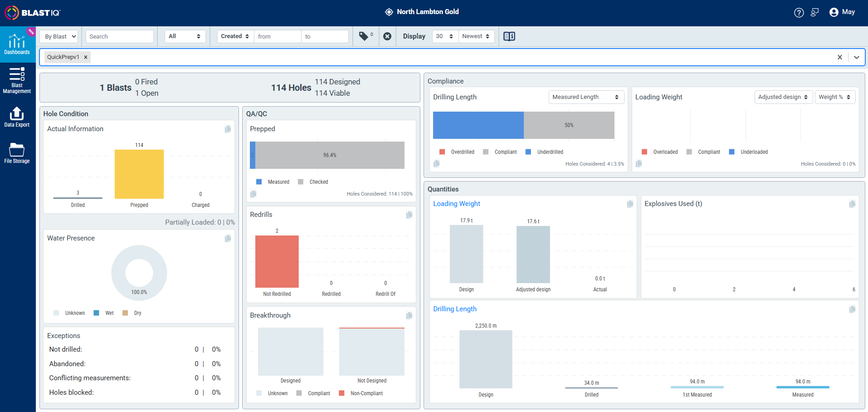Click the Search input field
Viewport: 868px width, 412px height.
click(120, 36)
